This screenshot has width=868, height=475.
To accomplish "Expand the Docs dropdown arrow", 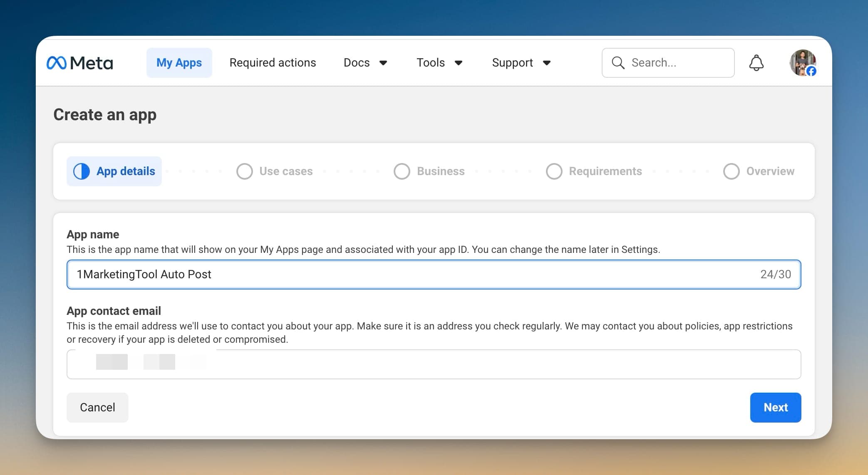I will pos(383,63).
